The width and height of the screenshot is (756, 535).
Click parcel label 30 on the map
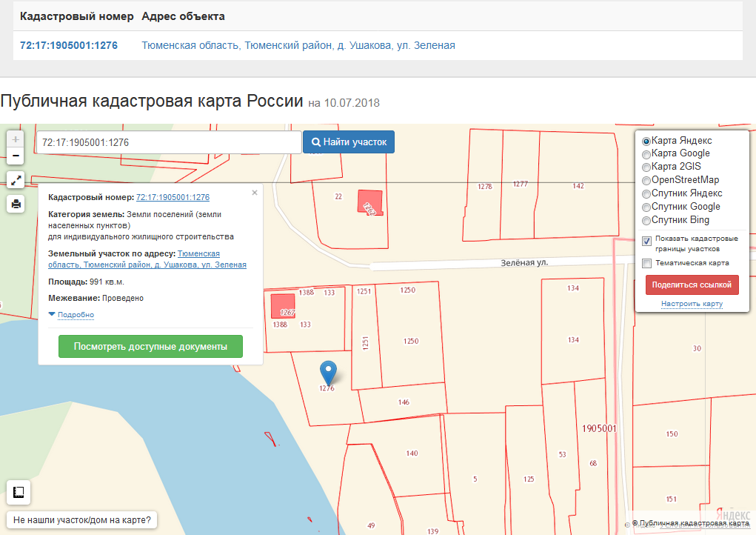pyautogui.click(x=697, y=348)
